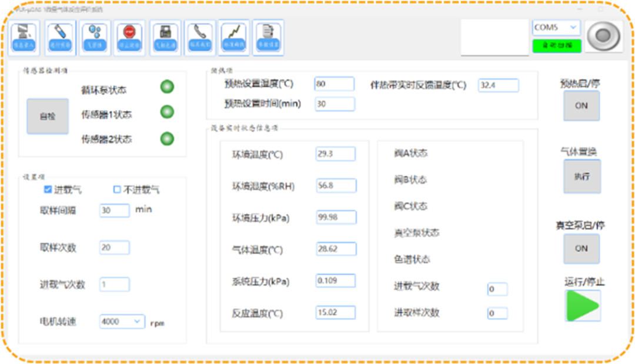Toggle 真空泵启/停 ON button
This screenshot has height=364, width=635.
(x=581, y=249)
